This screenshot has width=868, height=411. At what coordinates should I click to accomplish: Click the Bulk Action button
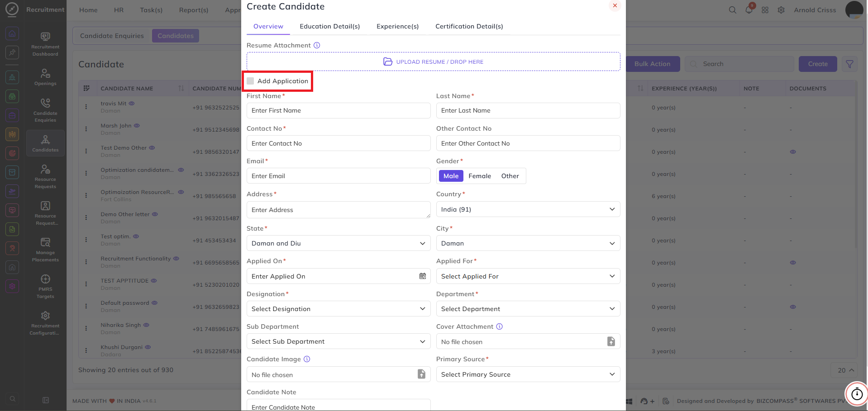pyautogui.click(x=652, y=64)
